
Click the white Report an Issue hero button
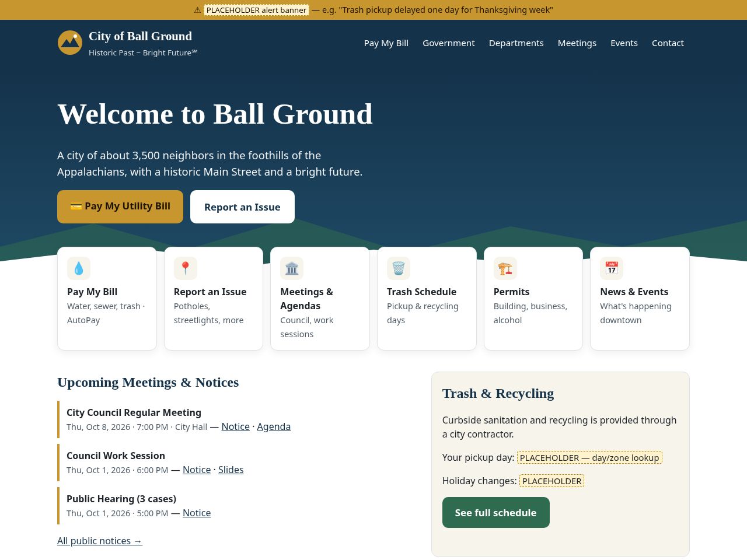(242, 206)
